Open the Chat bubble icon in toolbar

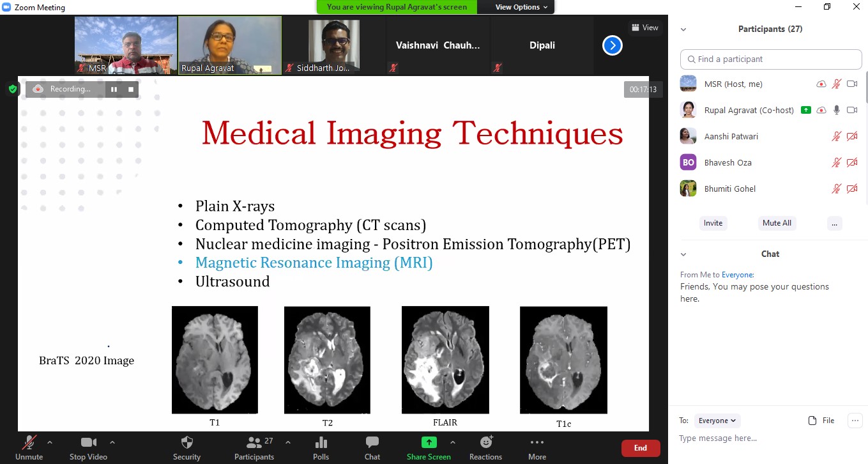click(372, 443)
